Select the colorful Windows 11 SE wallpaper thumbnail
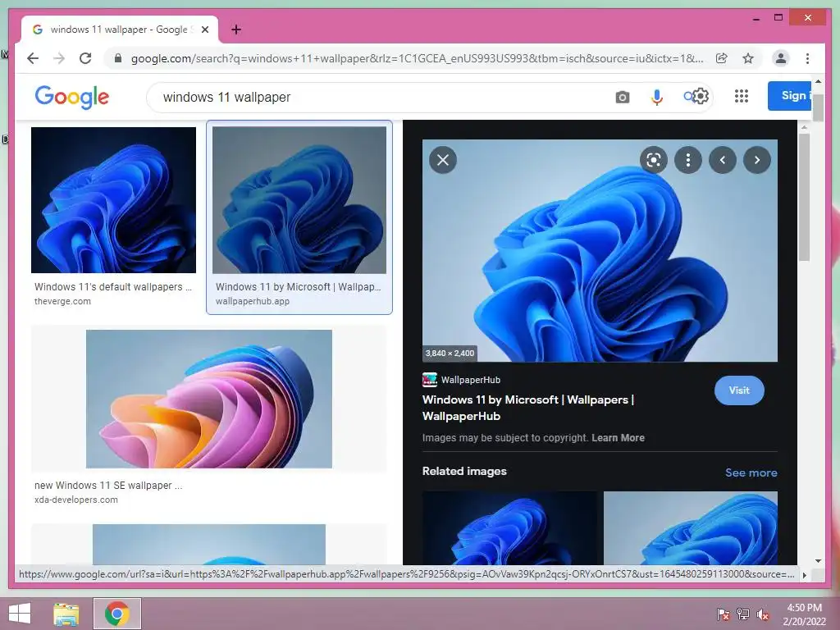Screen dimensions: 840x630 point(209,399)
